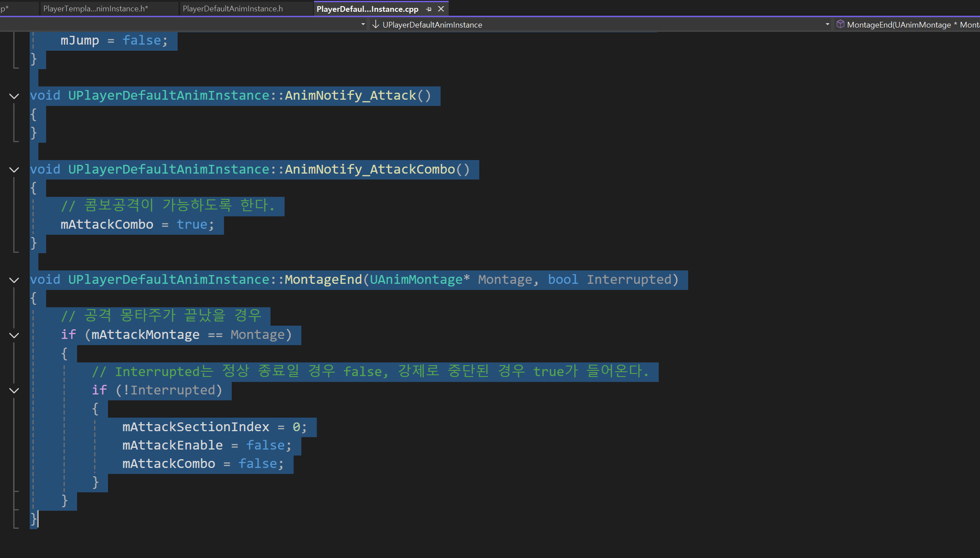The width and height of the screenshot is (980, 558).
Task: Collapse the AnimNotify_Attack function
Action: 14,96
